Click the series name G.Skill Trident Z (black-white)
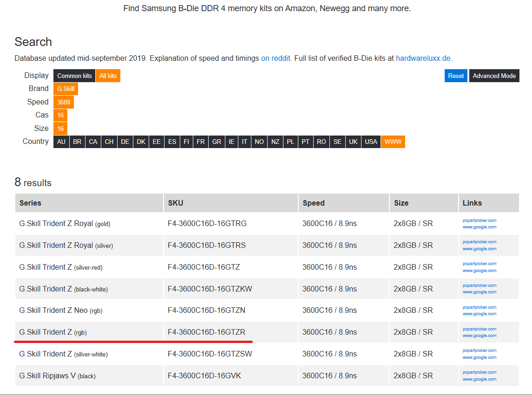This screenshot has height=395, width=532. point(64,289)
